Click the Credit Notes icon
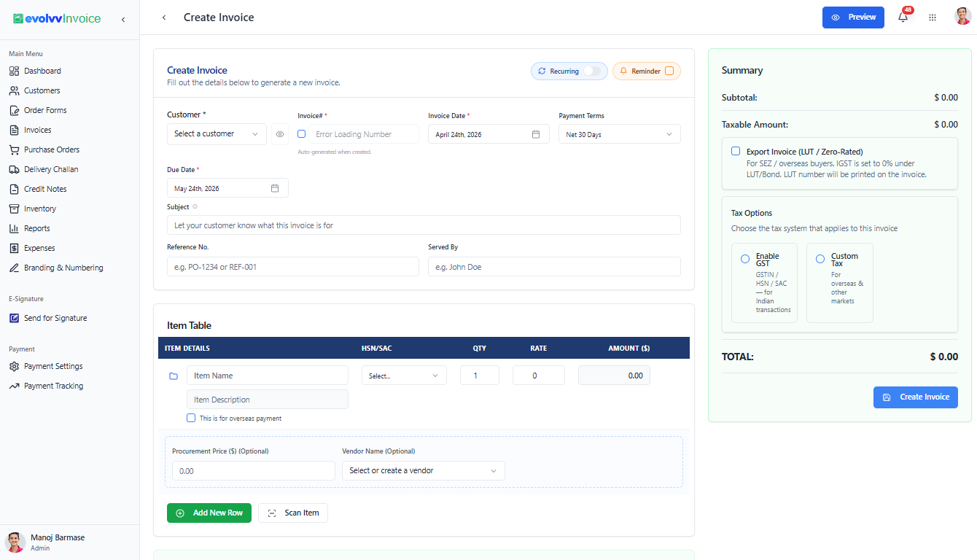This screenshot has height=560, width=977. pyautogui.click(x=14, y=189)
